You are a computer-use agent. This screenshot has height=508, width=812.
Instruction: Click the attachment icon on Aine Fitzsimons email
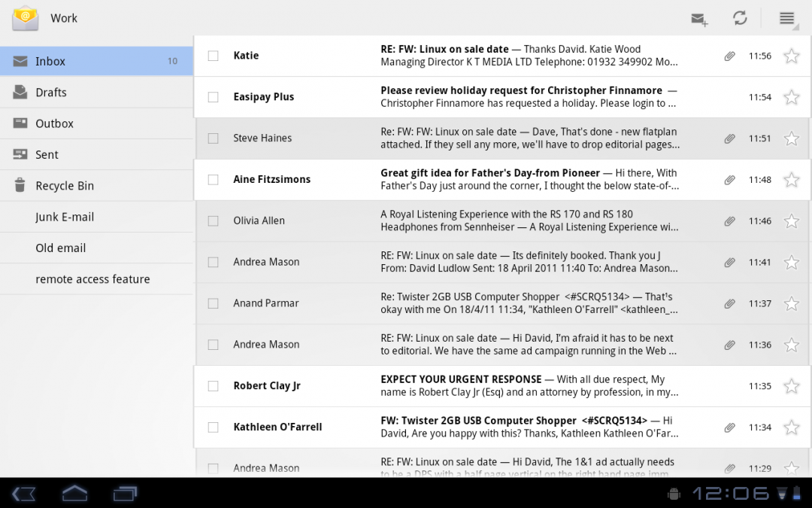point(729,180)
